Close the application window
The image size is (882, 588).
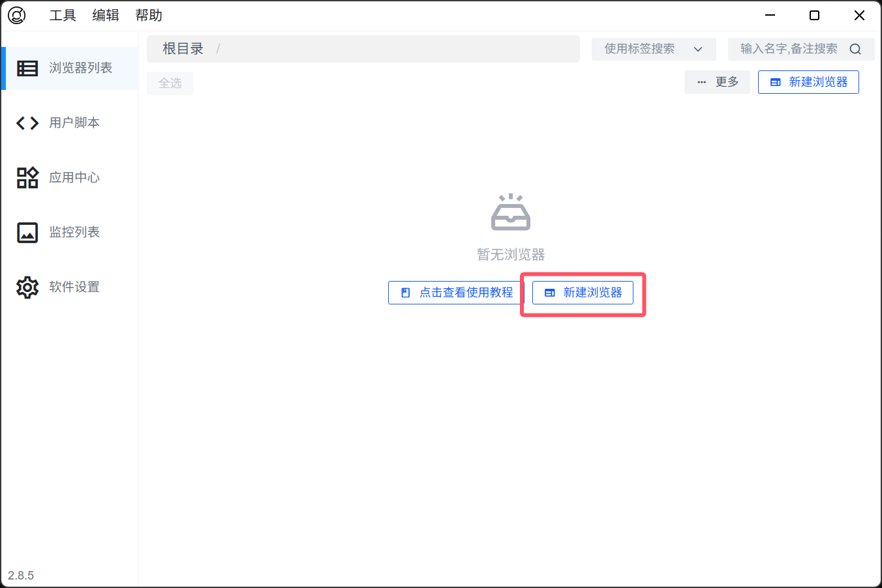tap(859, 15)
